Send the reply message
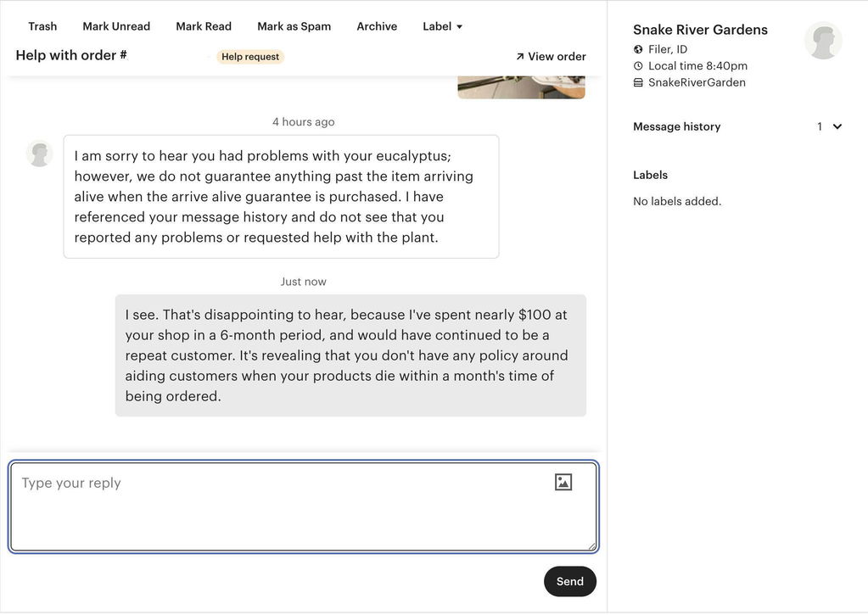The width and height of the screenshot is (868, 615). pos(569,581)
